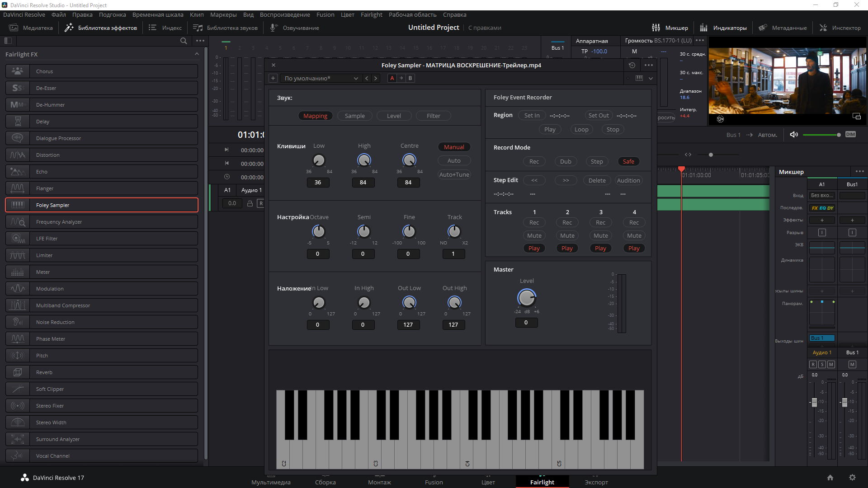Click the video preview thumbnail
The width and height of the screenshot is (868, 488).
(788, 81)
